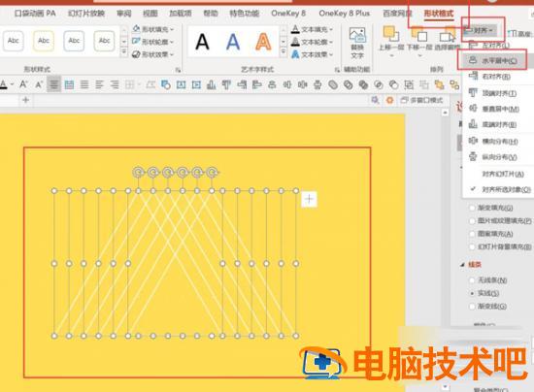Choose 横向分布 (Distribute Horizontally) menu item
This screenshot has width=534, height=392.
[x=495, y=141]
